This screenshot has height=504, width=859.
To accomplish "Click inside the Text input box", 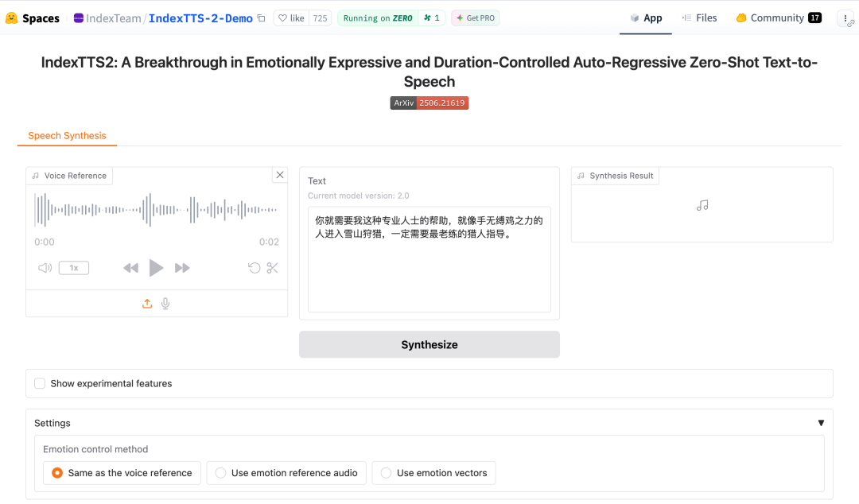I will tap(429, 259).
